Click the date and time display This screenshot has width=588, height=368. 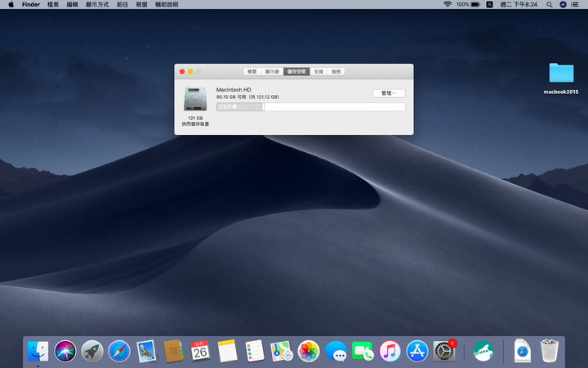coord(519,5)
